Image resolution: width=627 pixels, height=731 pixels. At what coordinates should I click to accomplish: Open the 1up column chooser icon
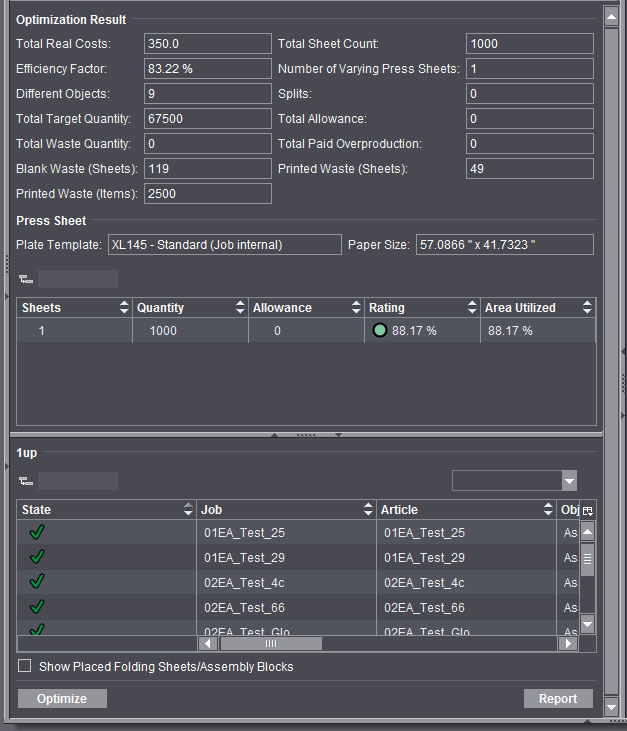588,510
